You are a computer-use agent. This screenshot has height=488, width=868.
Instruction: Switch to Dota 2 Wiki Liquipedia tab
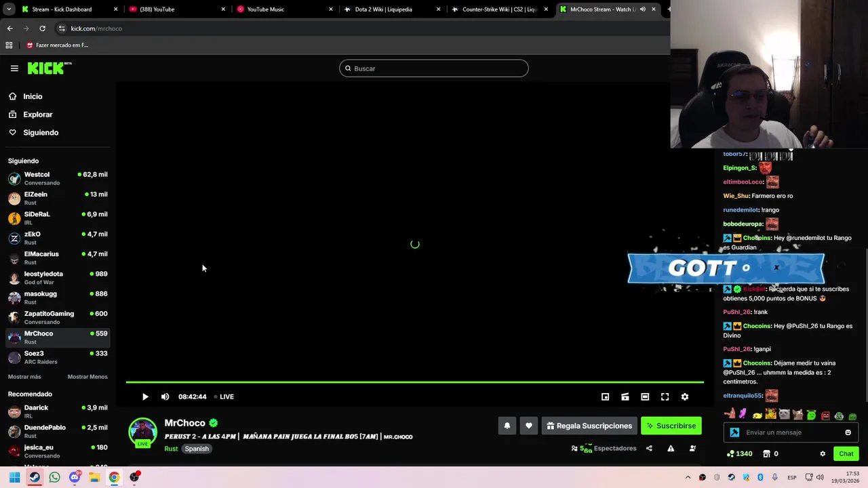point(391,9)
